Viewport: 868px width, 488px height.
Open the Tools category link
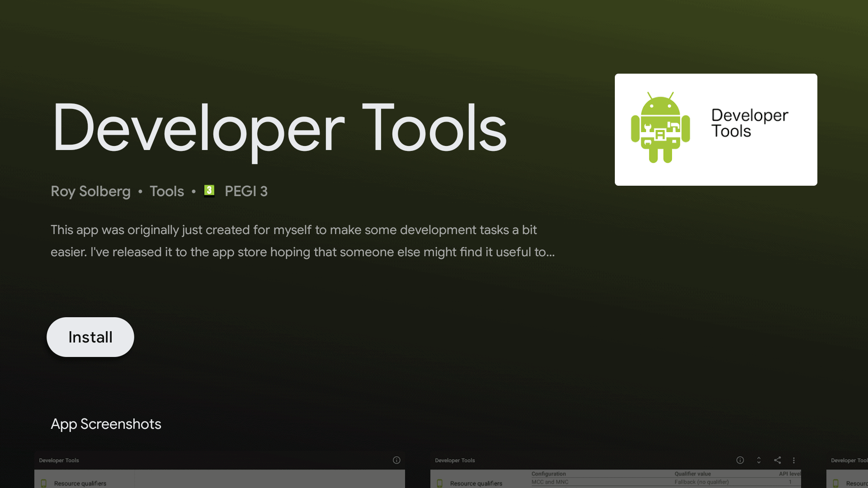(166, 191)
